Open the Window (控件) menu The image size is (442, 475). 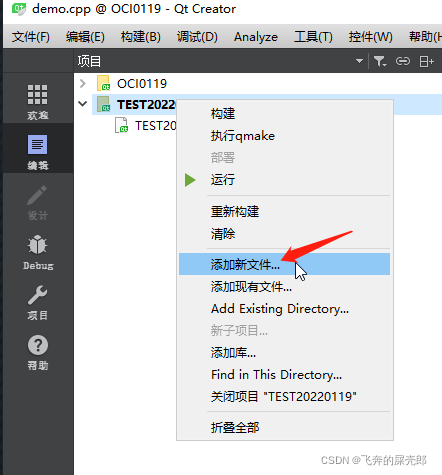pyautogui.click(x=370, y=37)
